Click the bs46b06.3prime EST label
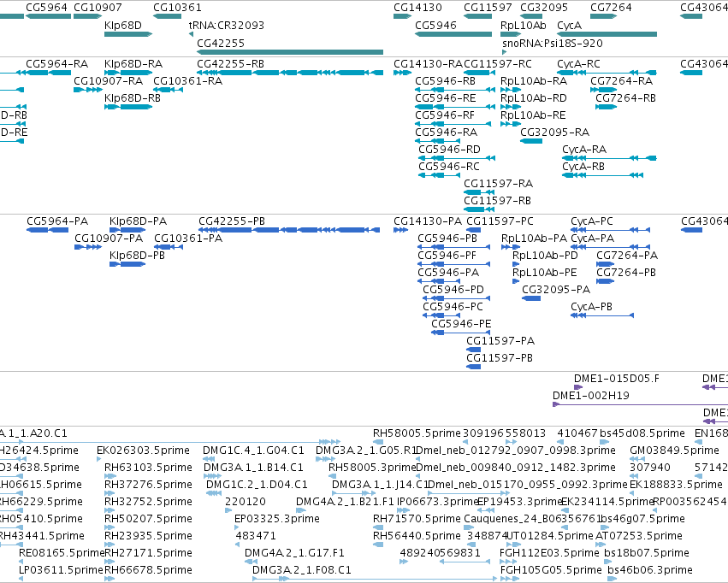 650,570
